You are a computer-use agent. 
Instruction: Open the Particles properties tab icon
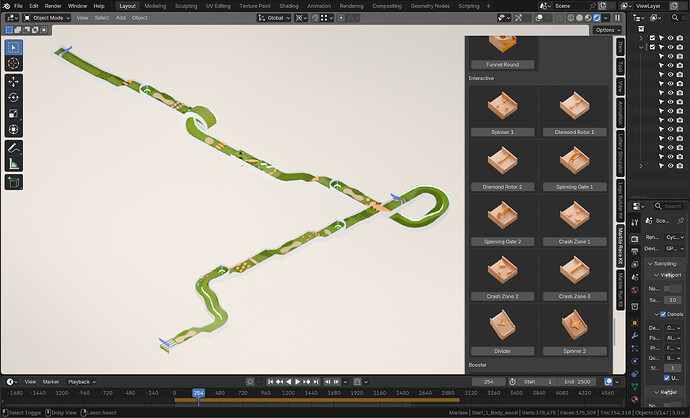click(635, 348)
